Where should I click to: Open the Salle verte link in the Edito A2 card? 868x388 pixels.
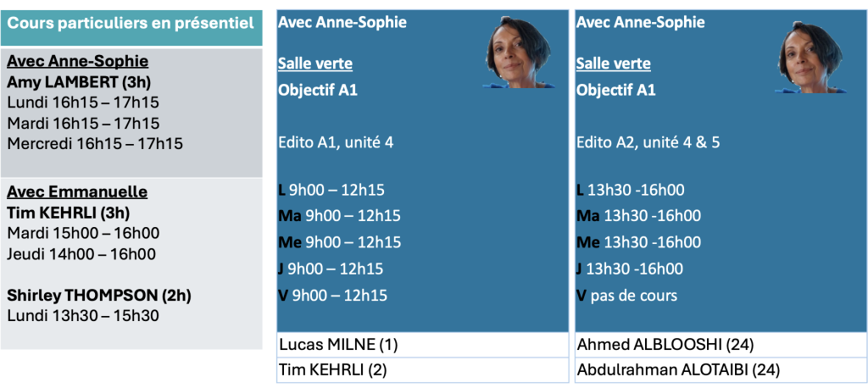(614, 64)
